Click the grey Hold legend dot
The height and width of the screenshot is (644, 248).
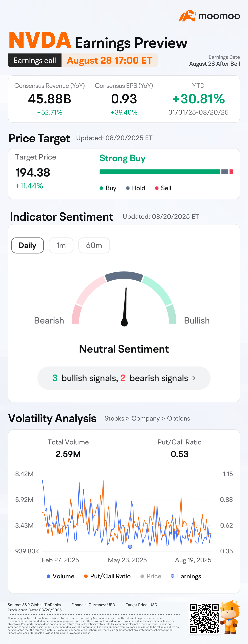coord(128,188)
